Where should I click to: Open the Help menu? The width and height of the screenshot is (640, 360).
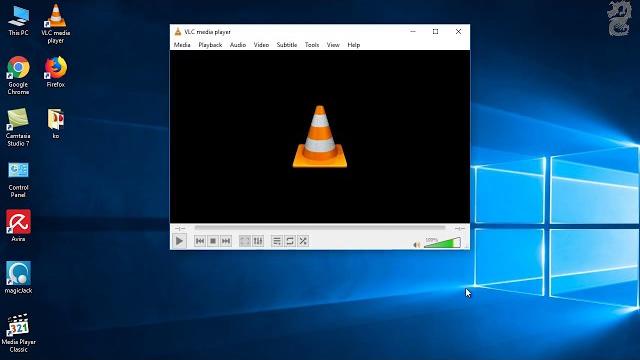tap(353, 45)
